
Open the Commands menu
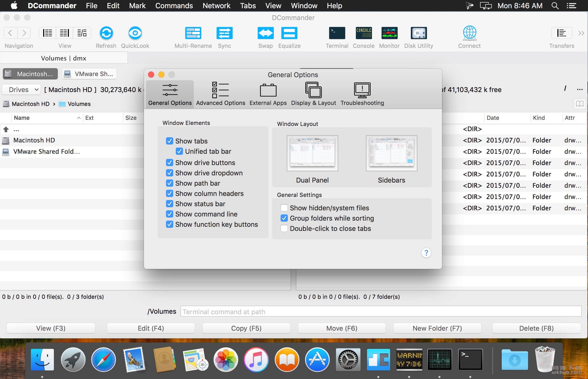[174, 6]
